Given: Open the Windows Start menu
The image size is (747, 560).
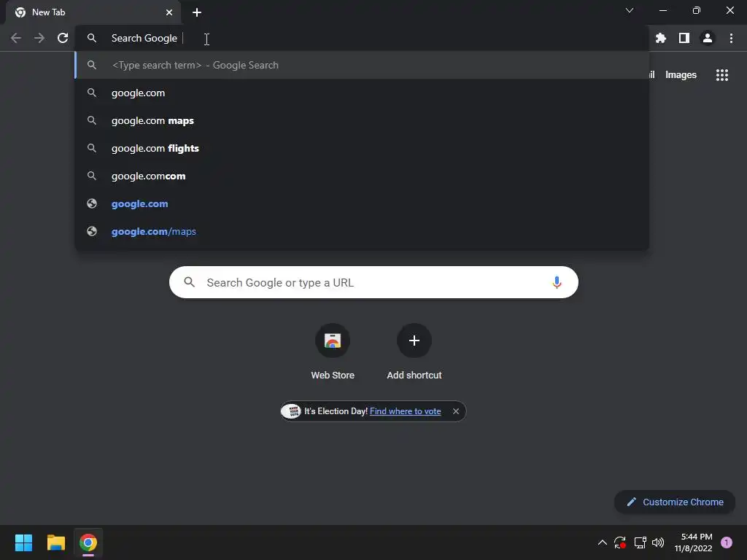Looking at the screenshot, I should (23, 542).
